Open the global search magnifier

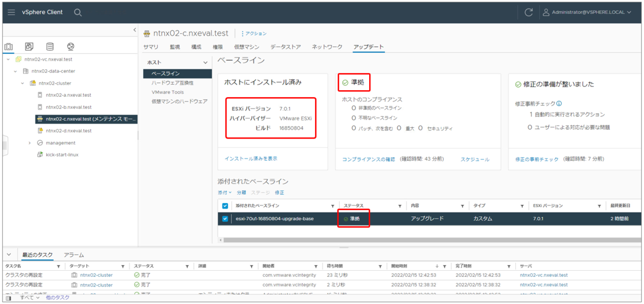[78, 12]
